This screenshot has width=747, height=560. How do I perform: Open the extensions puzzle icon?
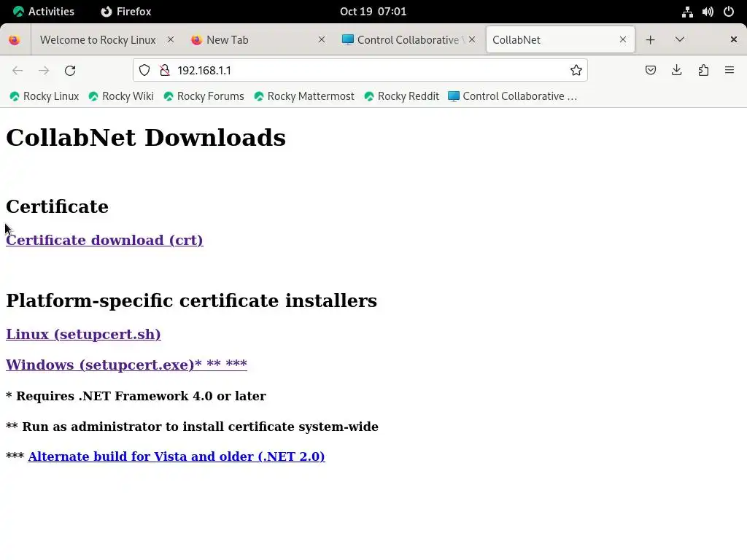click(703, 71)
